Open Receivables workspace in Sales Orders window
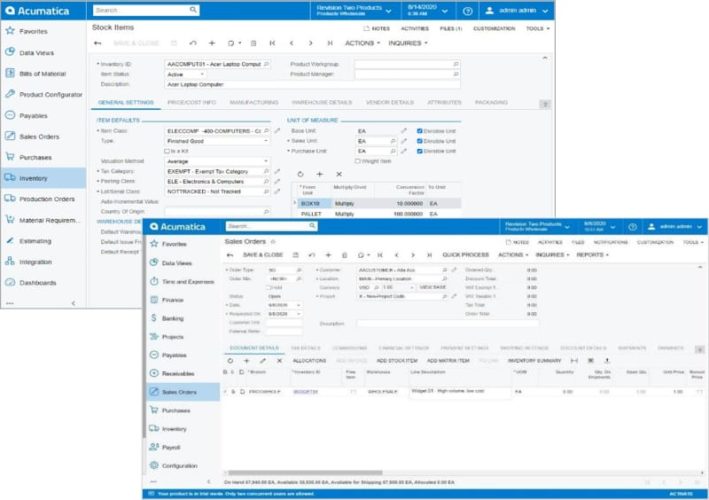The image size is (709, 500). pyautogui.click(x=178, y=373)
